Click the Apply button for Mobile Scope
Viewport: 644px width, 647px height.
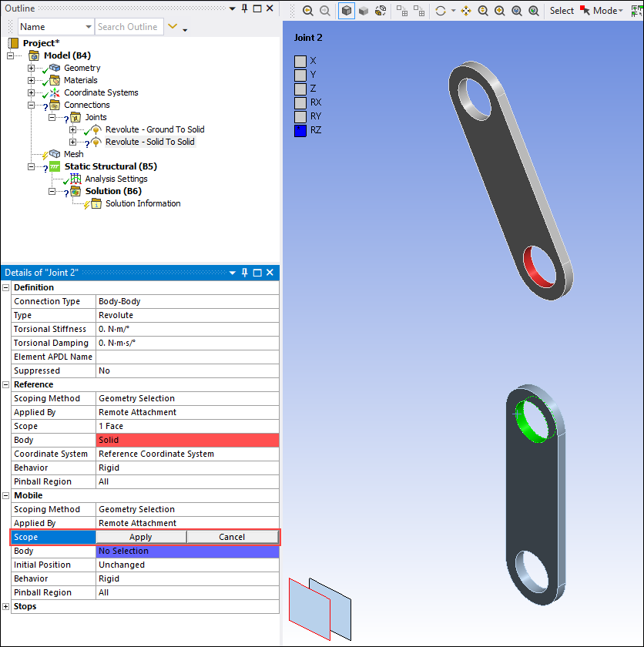coord(141,537)
